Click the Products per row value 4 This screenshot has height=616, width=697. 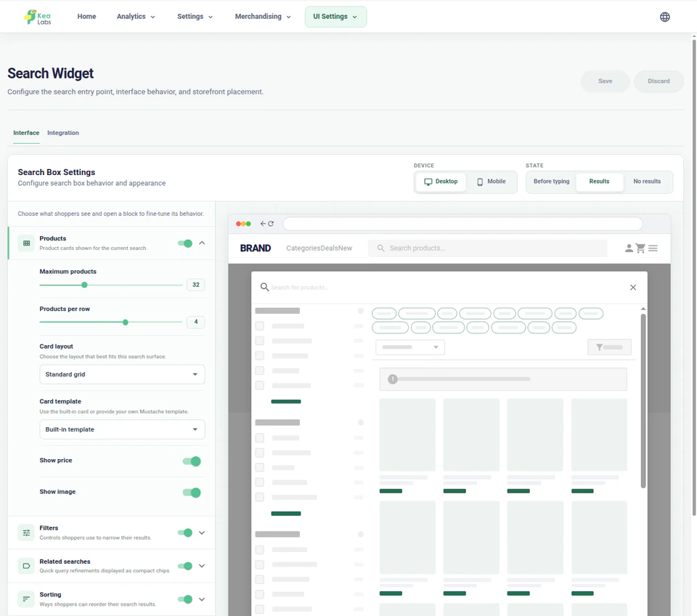click(196, 322)
